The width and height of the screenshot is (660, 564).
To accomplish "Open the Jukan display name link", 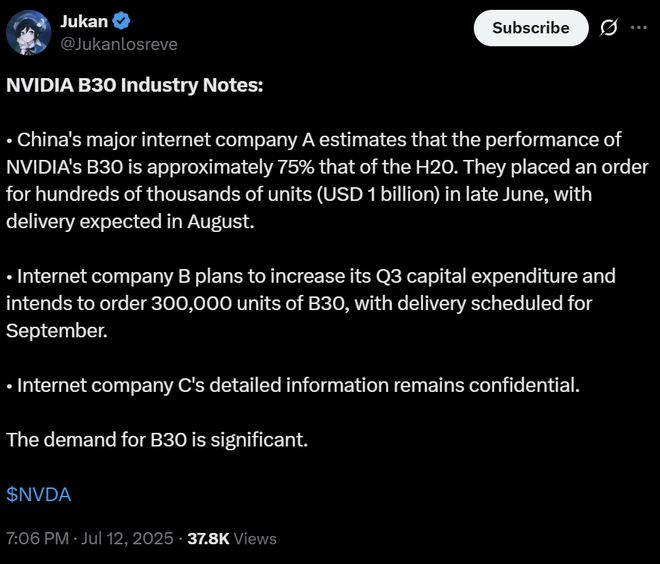I will [85, 22].
